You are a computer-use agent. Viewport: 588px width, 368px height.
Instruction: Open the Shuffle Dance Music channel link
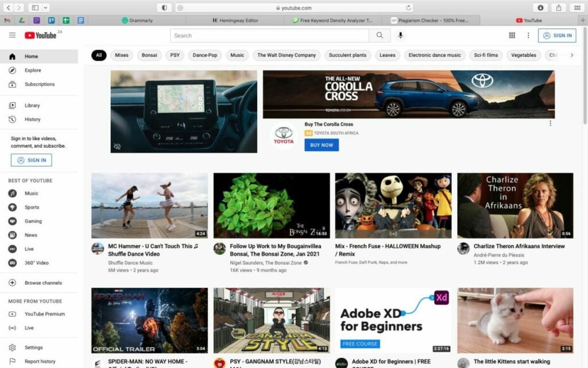pos(130,263)
